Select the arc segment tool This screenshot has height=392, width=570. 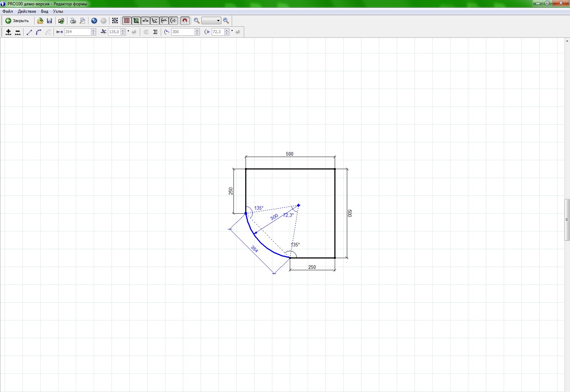click(x=38, y=32)
